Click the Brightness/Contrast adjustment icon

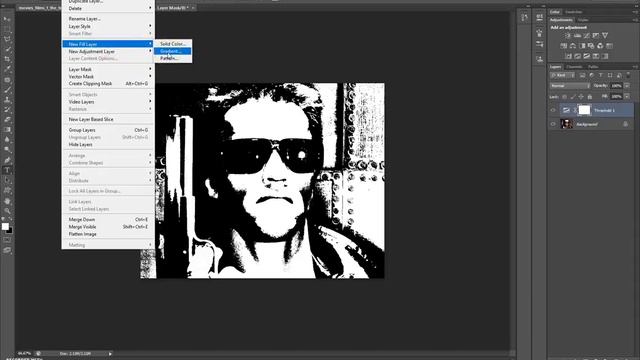pos(568,36)
